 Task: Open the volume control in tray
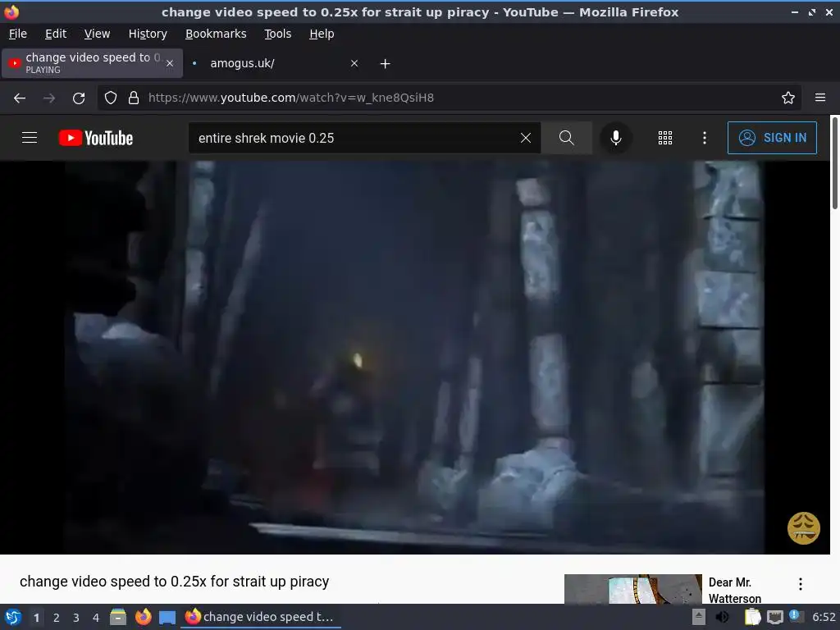tap(722, 617)
